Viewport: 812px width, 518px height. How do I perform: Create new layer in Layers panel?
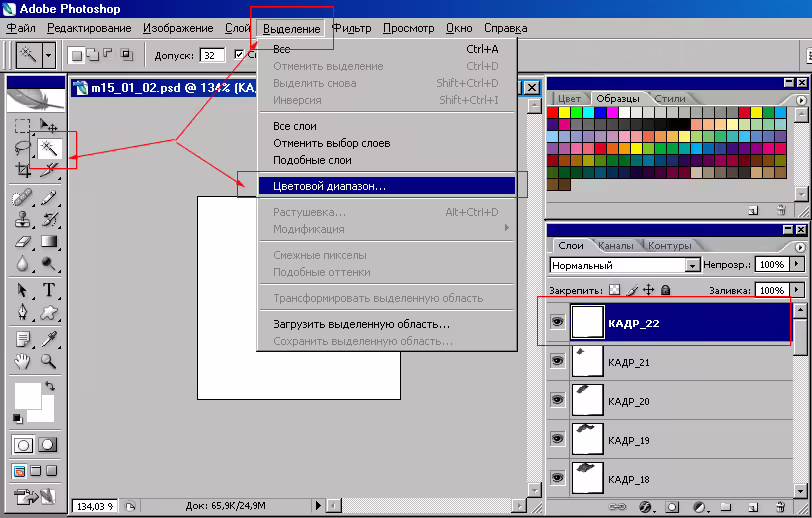[753, 507]
